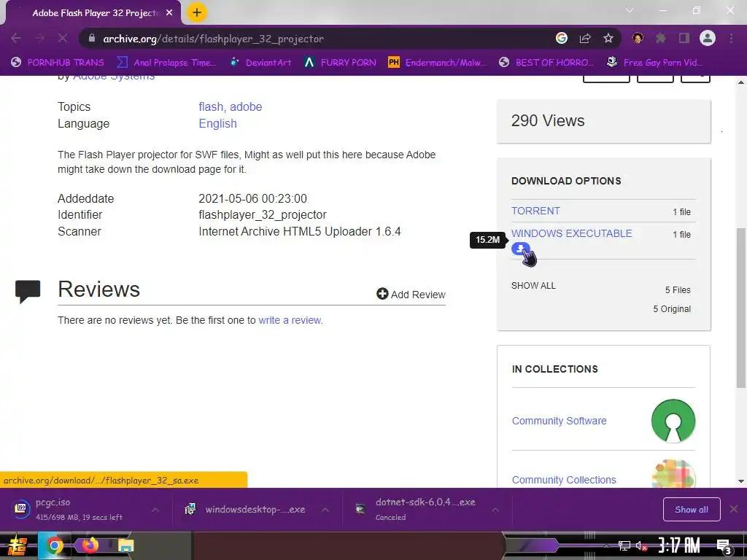The height and width of the screenshot is (560, 747).
Task: Close the Adobe Flash Player 32 Projector tab
Action: [x=169, y=13]
